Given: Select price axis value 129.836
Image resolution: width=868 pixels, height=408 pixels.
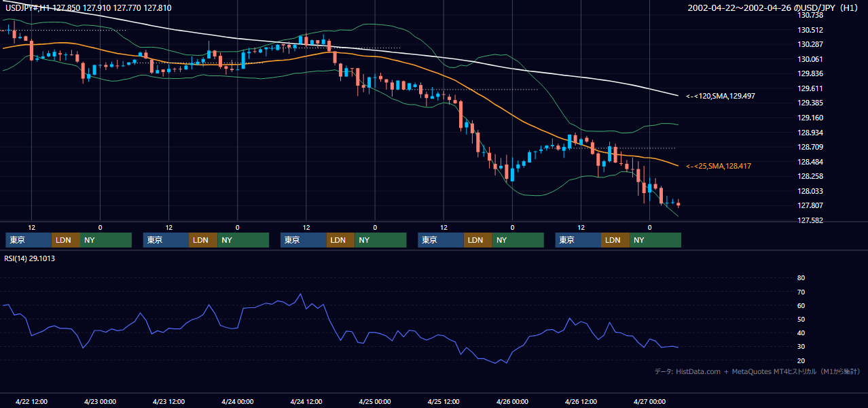Looking at the screenshot, I should [x=810, y=73].
